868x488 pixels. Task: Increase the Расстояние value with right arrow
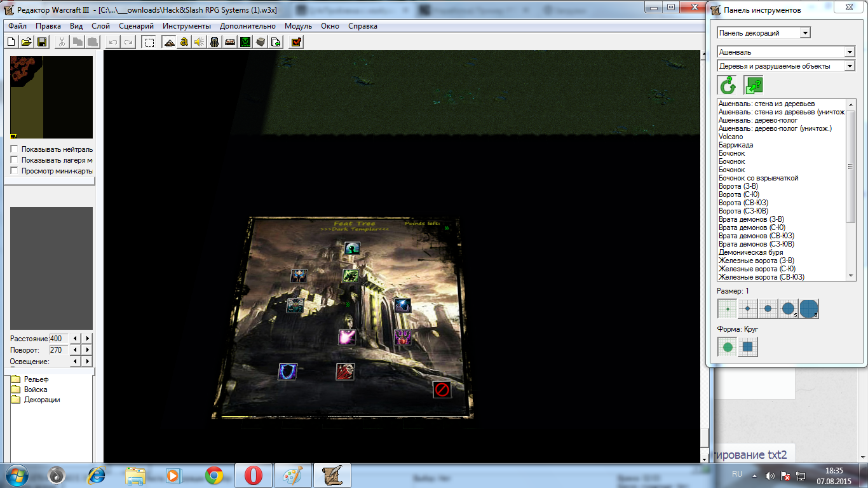(87, 339)
